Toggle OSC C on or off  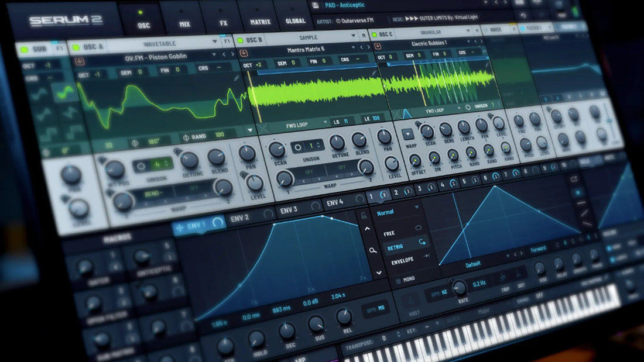click(x=374, y=35)
